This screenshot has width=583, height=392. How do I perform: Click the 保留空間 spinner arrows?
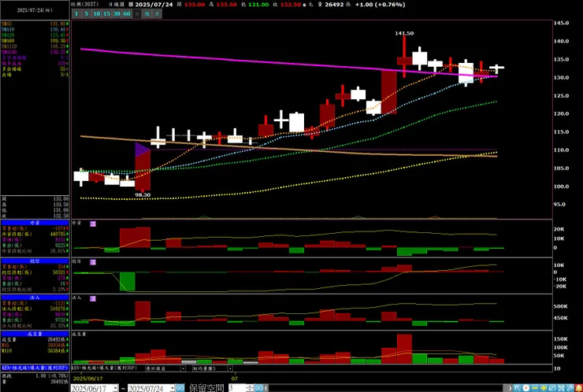(x=251, y=388)
